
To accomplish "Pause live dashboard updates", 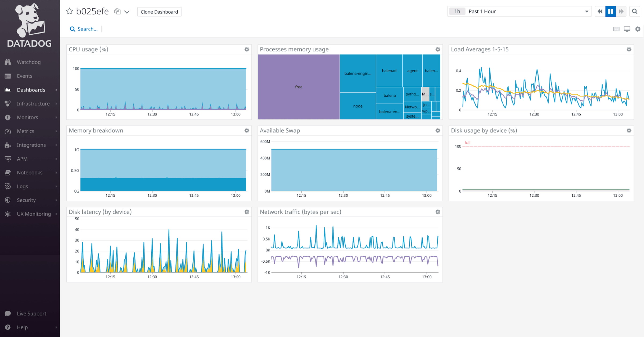I will click(x=610, y=11).
